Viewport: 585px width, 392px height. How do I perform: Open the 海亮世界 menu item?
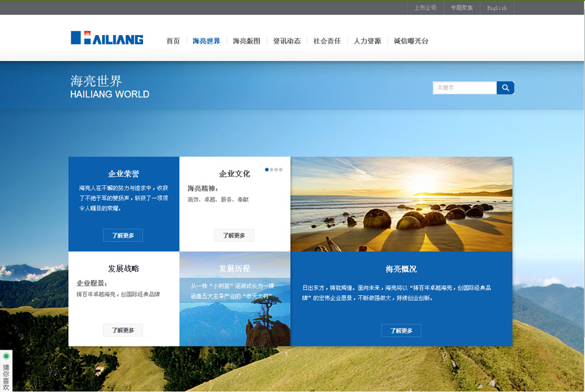[x=206, y=41]
